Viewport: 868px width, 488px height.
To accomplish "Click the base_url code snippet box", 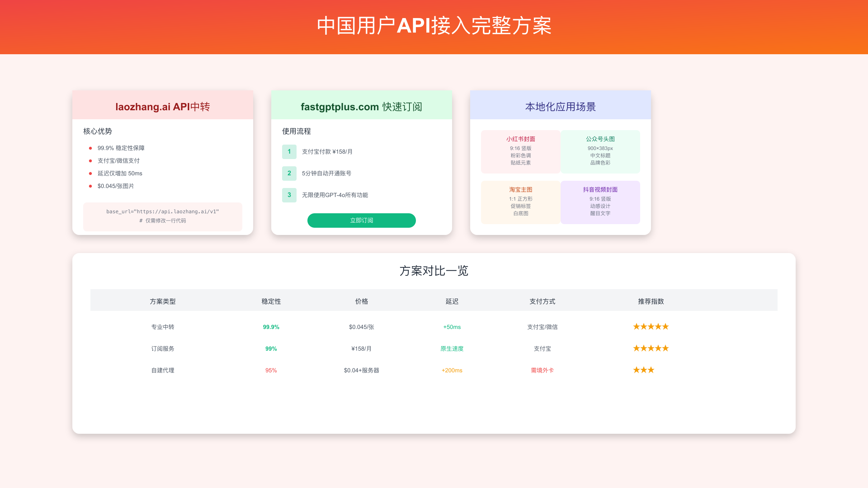I will (x=163, y=217).
